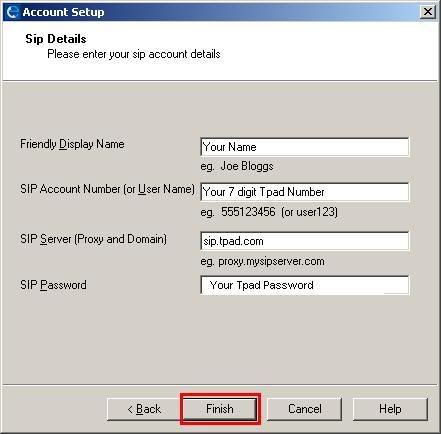Click the 'Please enter your sip account details' text

134,54
